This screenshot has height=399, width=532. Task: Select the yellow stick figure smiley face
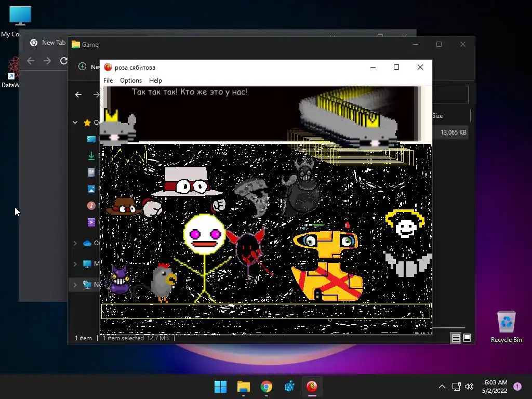(204, 258)
